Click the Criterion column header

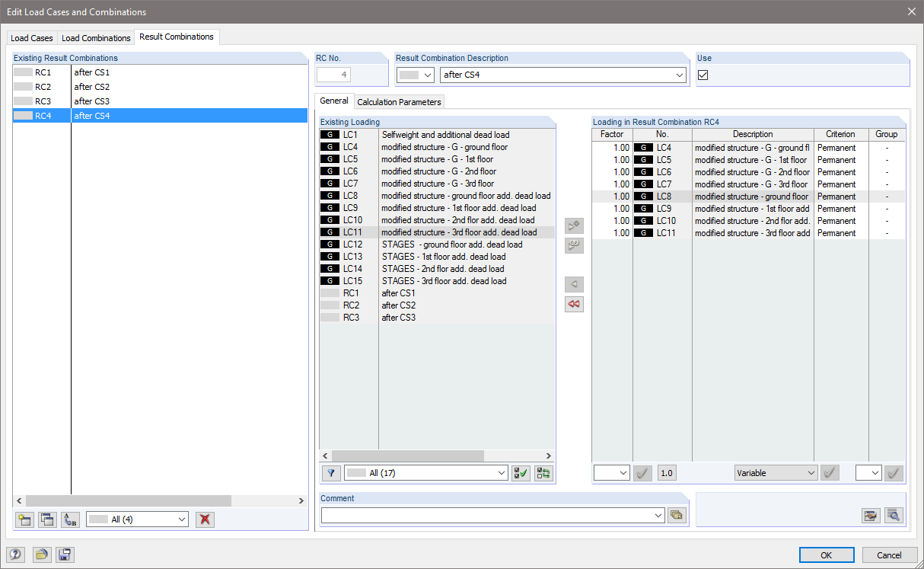[841, 134]
